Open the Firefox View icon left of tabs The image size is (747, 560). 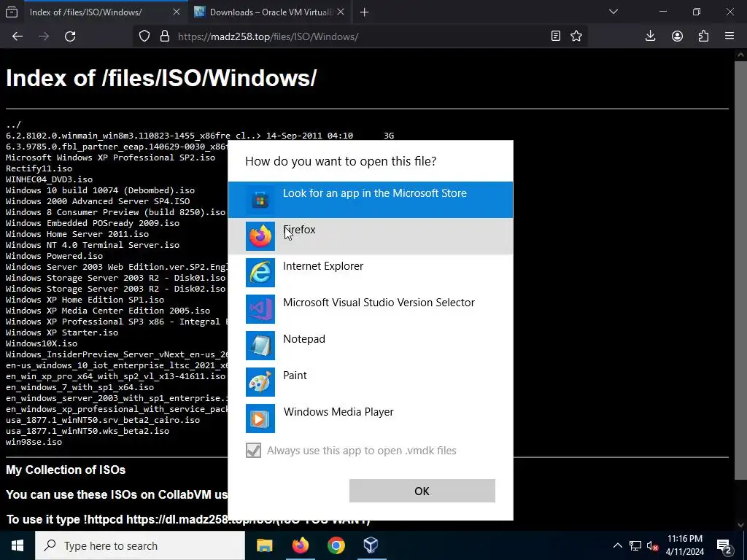(12, 12)
